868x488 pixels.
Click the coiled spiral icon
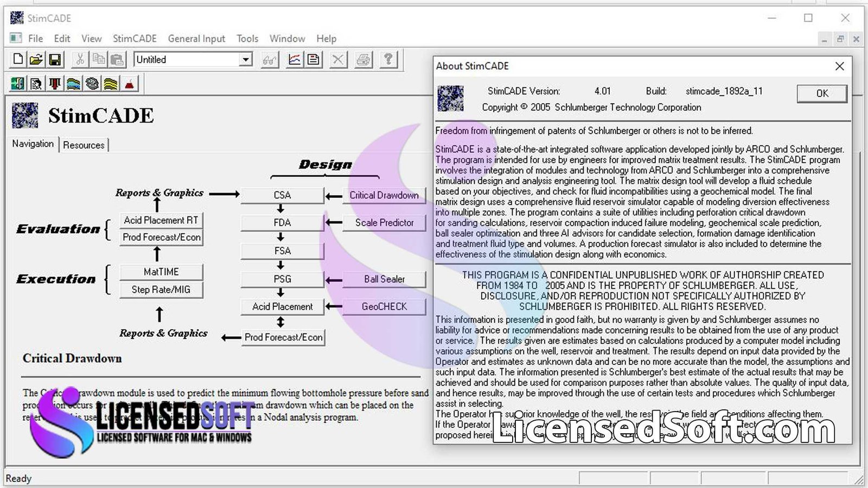click(x=92, y=84)
